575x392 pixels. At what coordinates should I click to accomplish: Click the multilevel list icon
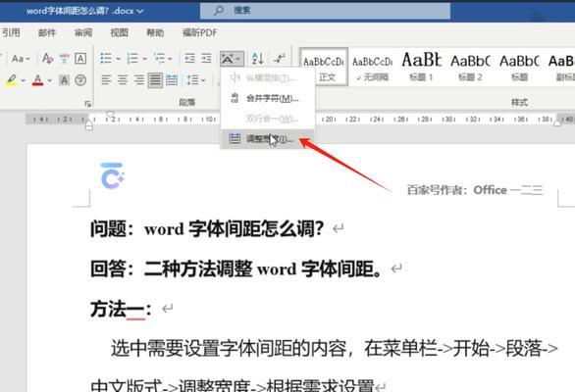tap(160, 58)
